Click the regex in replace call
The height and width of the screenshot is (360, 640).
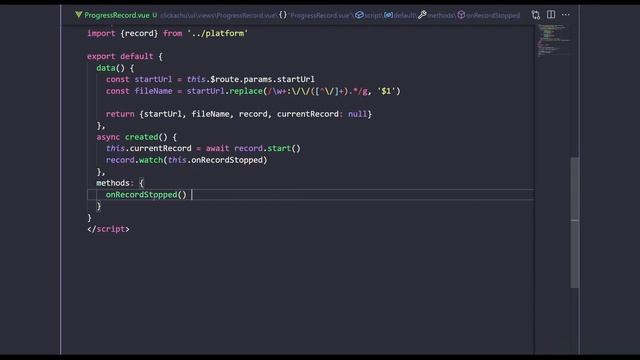[317, 91]
